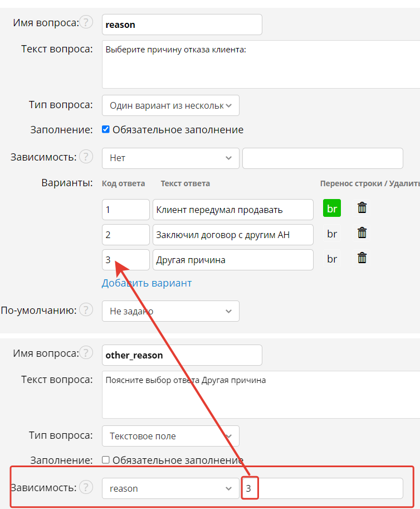
Task: Open the 'Текстовое поле' question type dropdown
Action: (170, 436)
